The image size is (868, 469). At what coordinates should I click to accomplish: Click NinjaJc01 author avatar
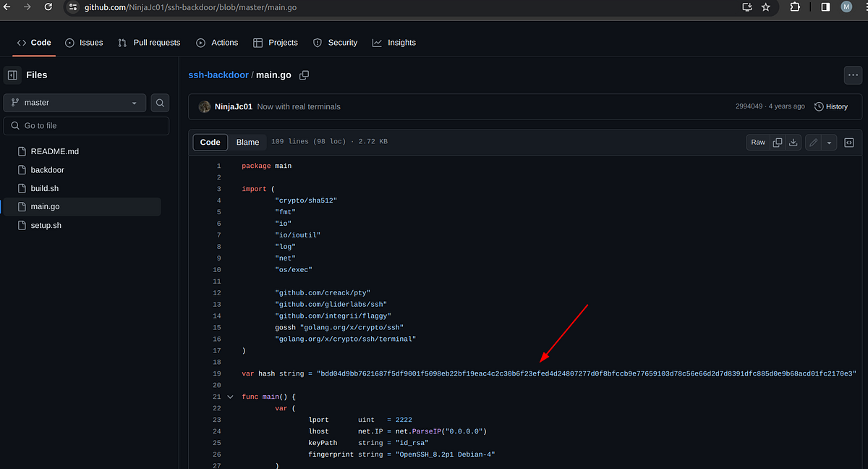(x=205, y=106)
